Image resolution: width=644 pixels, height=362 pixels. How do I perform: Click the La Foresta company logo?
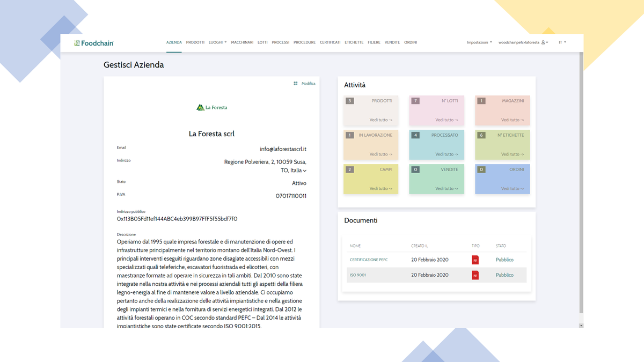212,107
